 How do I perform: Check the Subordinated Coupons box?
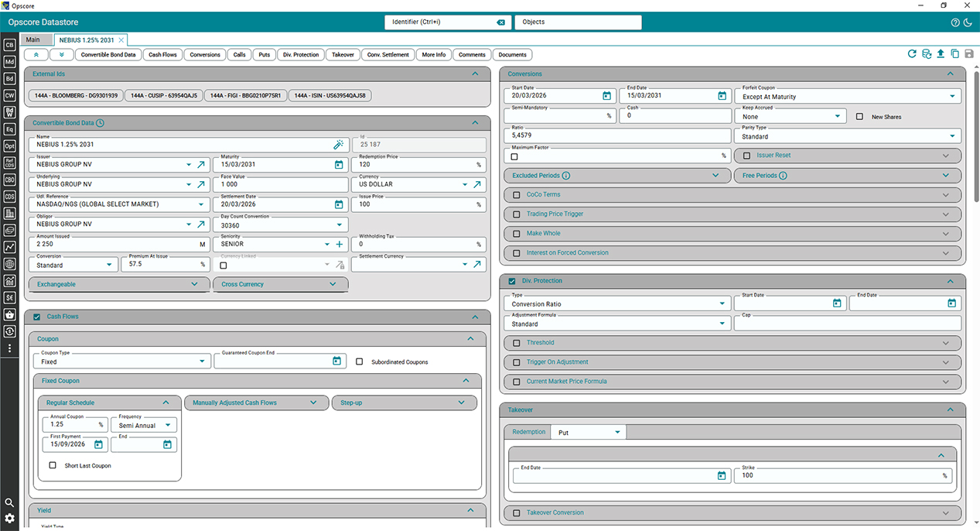click(x=360, y=361)
